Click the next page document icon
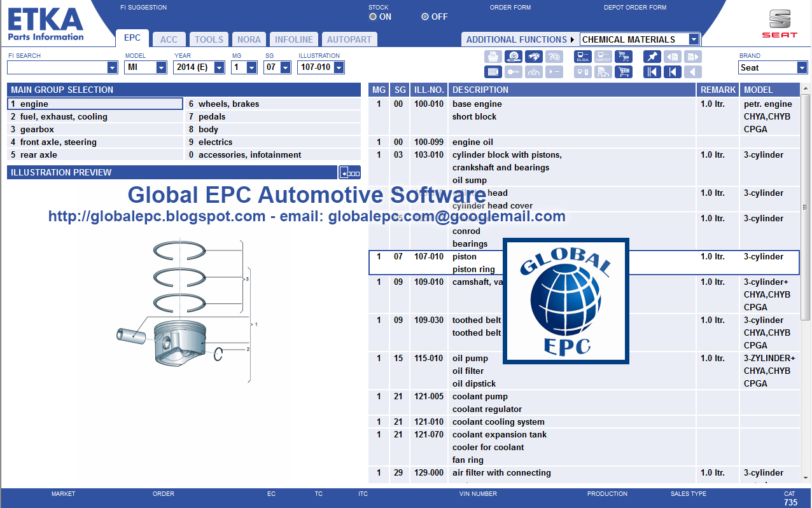This screenshot has height=508, width=812. pos(693,57)
